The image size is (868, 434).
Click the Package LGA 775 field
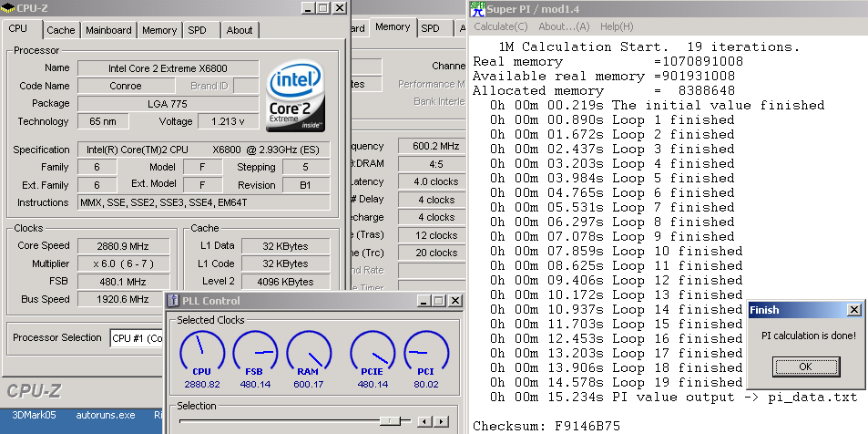point(168,104)
